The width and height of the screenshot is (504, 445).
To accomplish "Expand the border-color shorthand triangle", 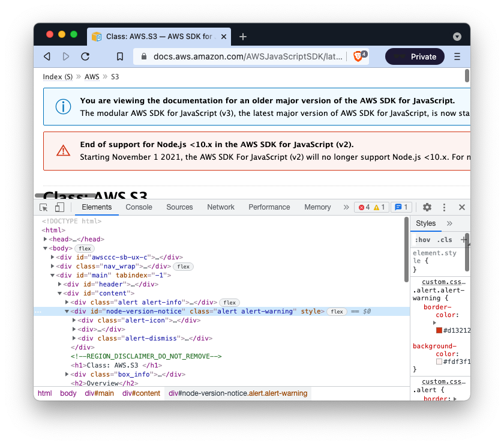I will pyautogui.click(x=434, y=322).
